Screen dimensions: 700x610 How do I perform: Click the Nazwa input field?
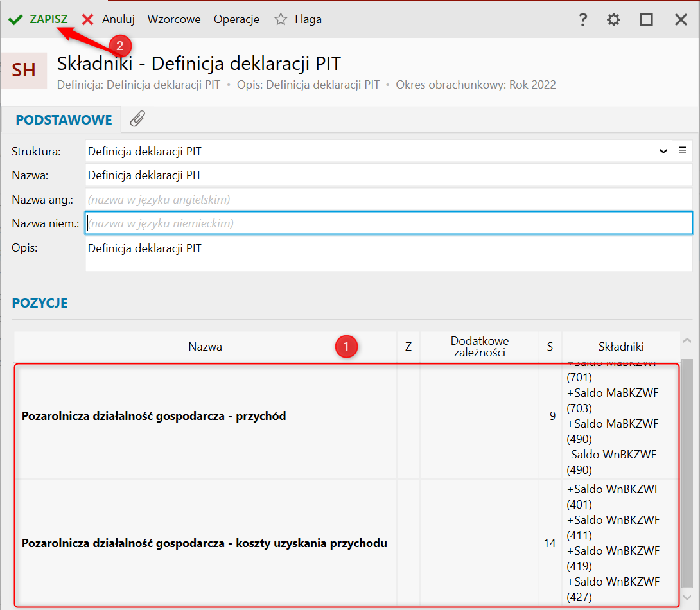[389, 175]
